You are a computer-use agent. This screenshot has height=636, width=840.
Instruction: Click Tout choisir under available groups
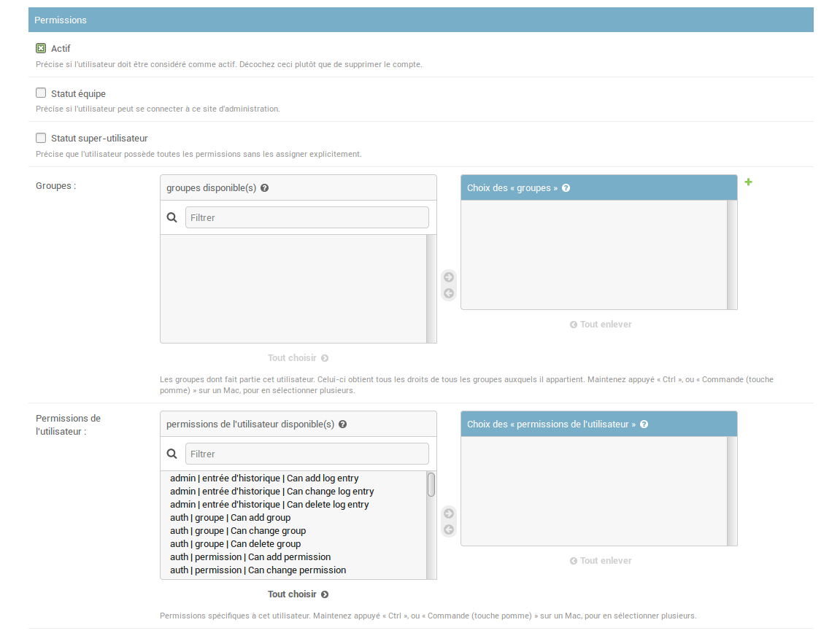pos(298,357)
